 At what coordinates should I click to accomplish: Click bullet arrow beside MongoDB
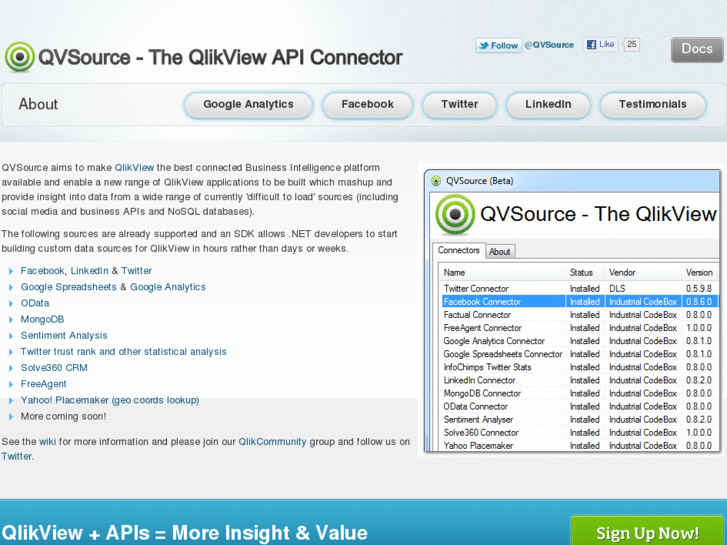coord(11,320)
